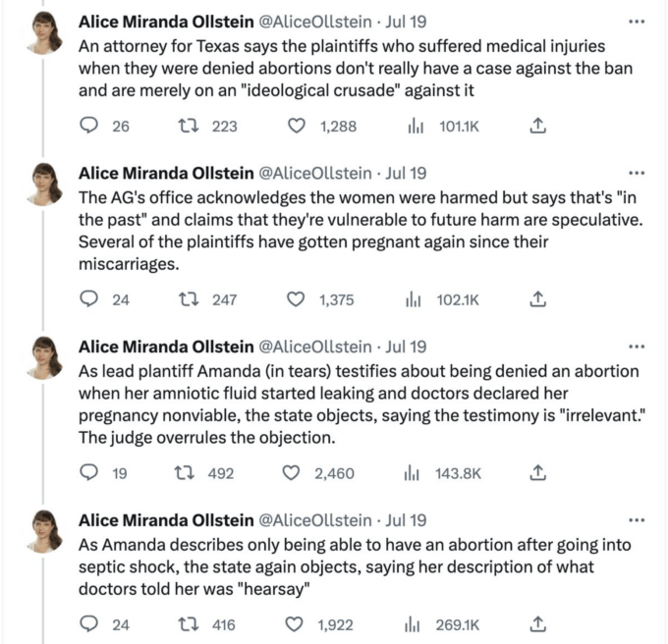Viewport: 668px width, 644px height.
Task: Open more options for AG's office tweet
Action: pos(637,173)
